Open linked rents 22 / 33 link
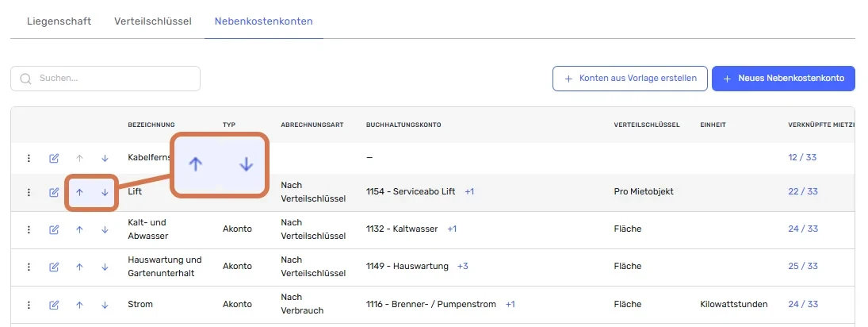The height and width of the screenshot is (327, 868). tap(802, 191)
